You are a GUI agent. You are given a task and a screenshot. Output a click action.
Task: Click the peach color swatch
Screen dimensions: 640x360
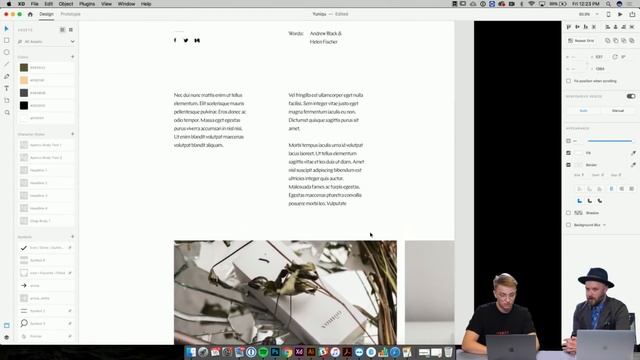coord(24,80)
